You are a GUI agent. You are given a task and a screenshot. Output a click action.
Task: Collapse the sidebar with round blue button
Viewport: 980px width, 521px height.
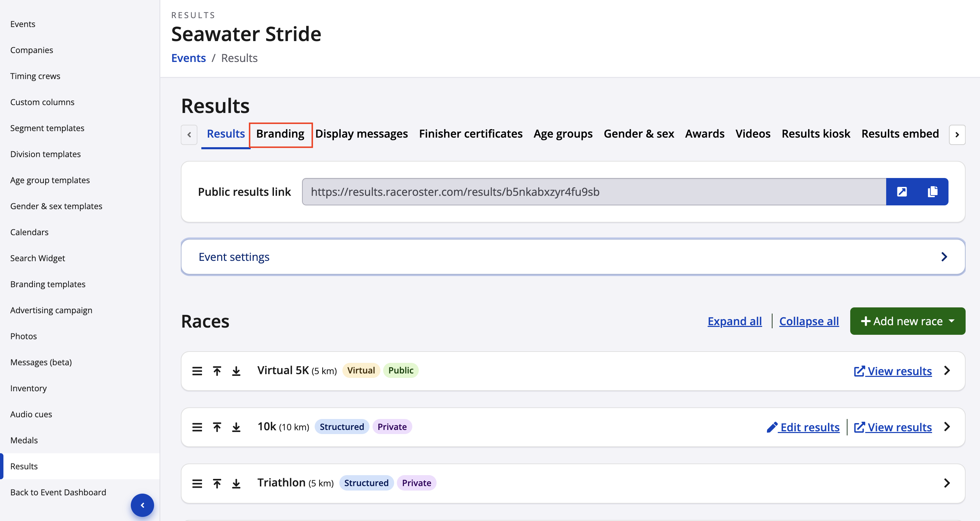(x=142, y=505)
